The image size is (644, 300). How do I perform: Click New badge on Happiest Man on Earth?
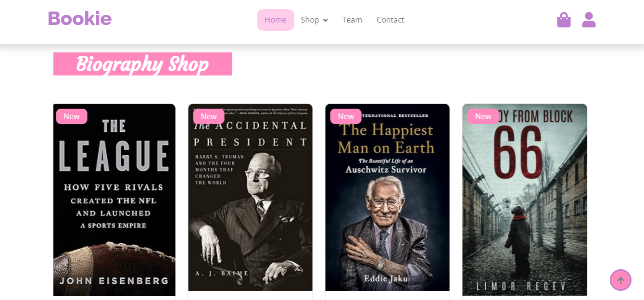346,116
